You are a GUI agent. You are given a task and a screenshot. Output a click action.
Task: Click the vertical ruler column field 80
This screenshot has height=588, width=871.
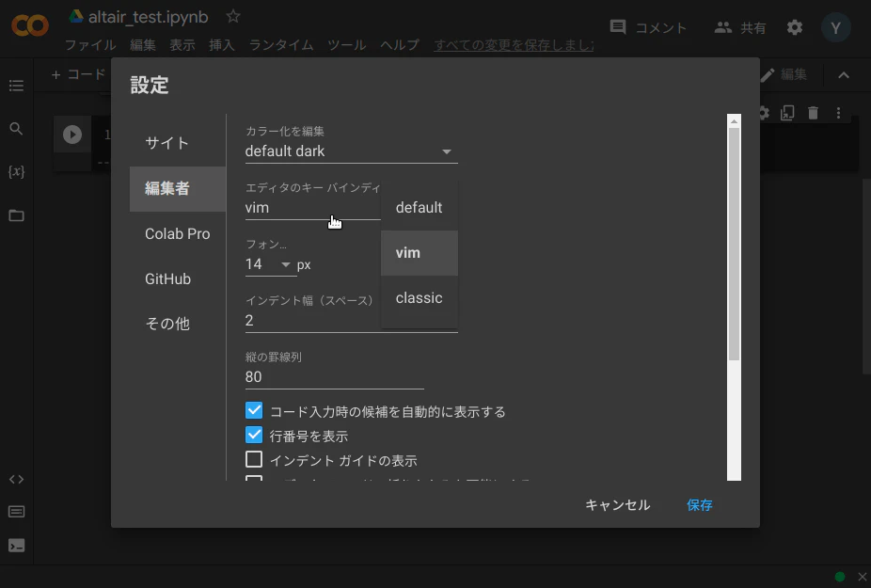335,377
